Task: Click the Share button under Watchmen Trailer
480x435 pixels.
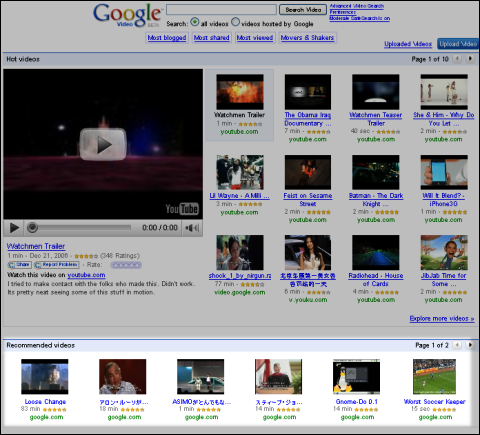Action: tap(20, 265)
